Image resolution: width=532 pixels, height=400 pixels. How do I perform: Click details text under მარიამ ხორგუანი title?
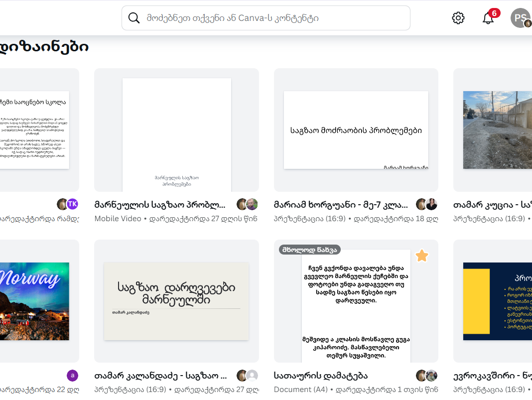[x=356, y=219]
